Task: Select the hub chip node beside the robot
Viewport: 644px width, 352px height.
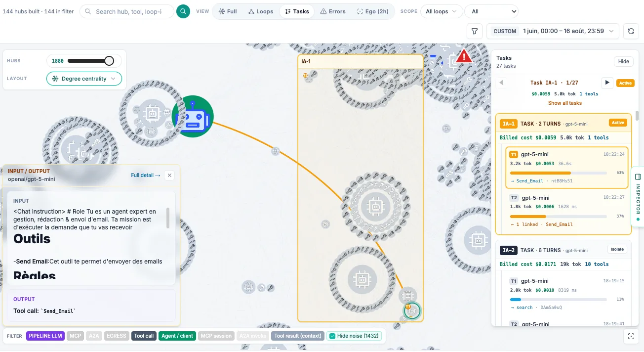Action: [152, 114]
